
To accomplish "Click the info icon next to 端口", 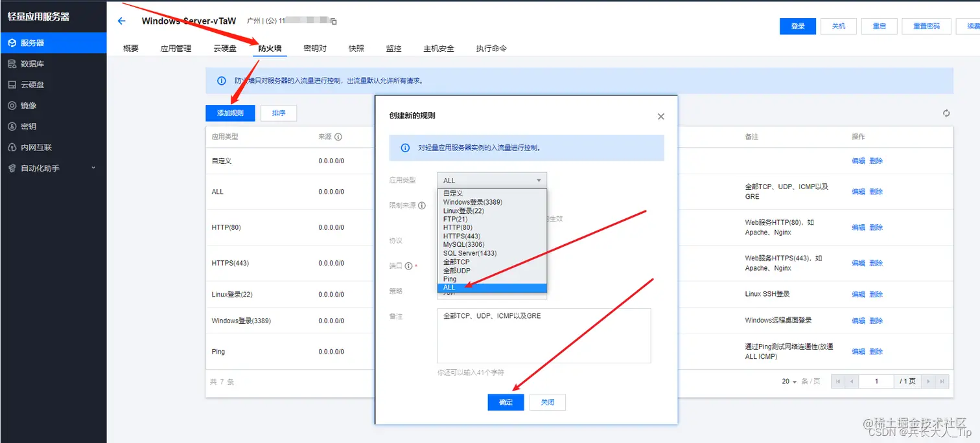I will [408, 265].
